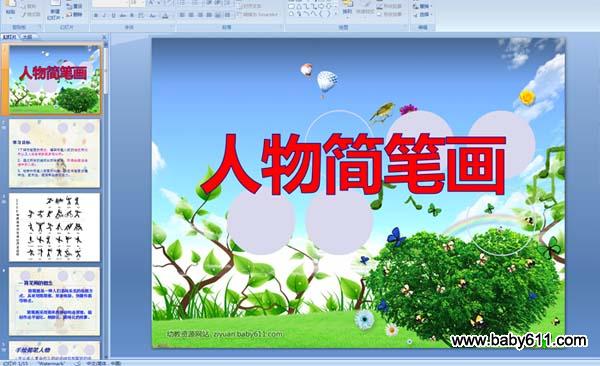Open the font size combo box
Screen dimensions: 600x366
137,3
